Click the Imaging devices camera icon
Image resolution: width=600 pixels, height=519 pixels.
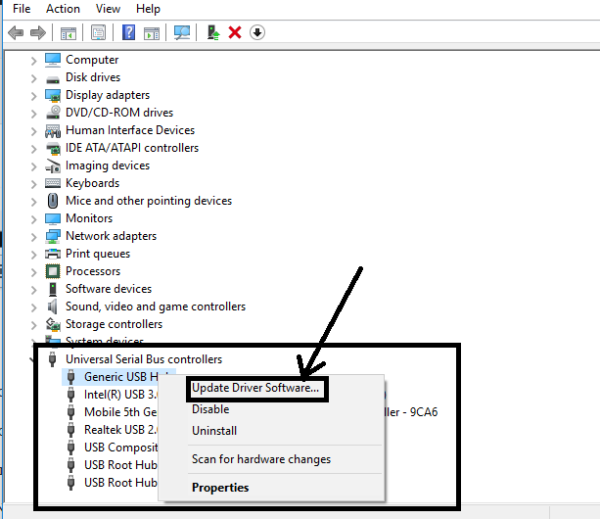pyautogui.click(x=53, y=166)
